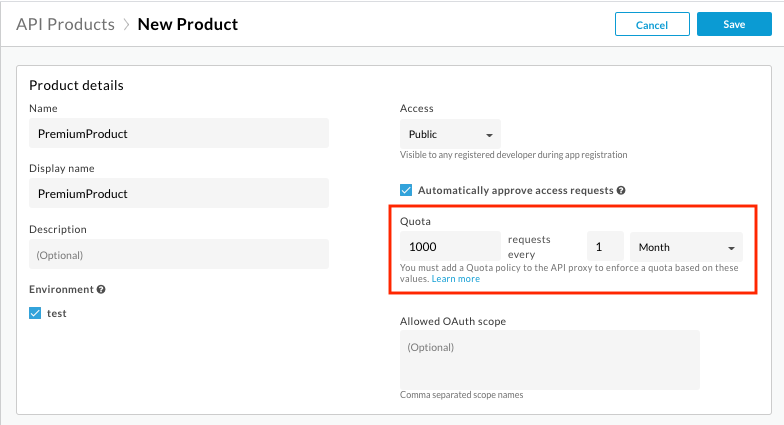The width and height of the screenshot is (784, 425).
Task: Expand the Month quota time unit dropdown
Action: [x=685, y=247]
